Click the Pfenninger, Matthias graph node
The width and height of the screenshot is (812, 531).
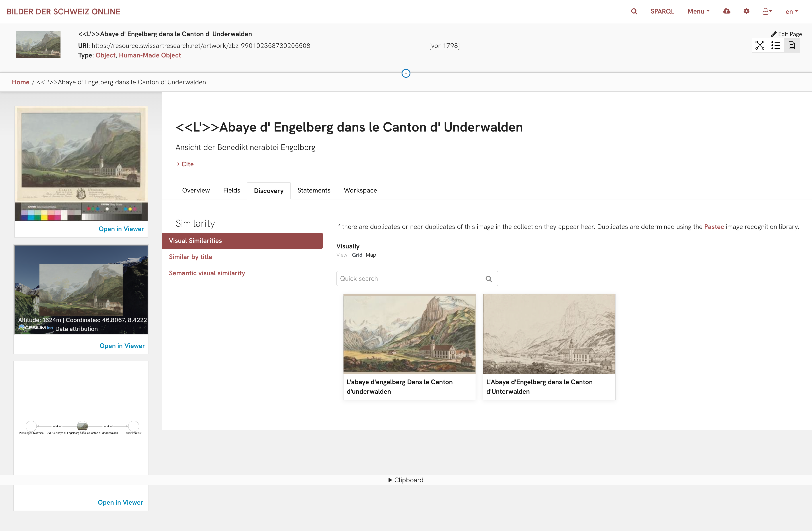(31, 426)
